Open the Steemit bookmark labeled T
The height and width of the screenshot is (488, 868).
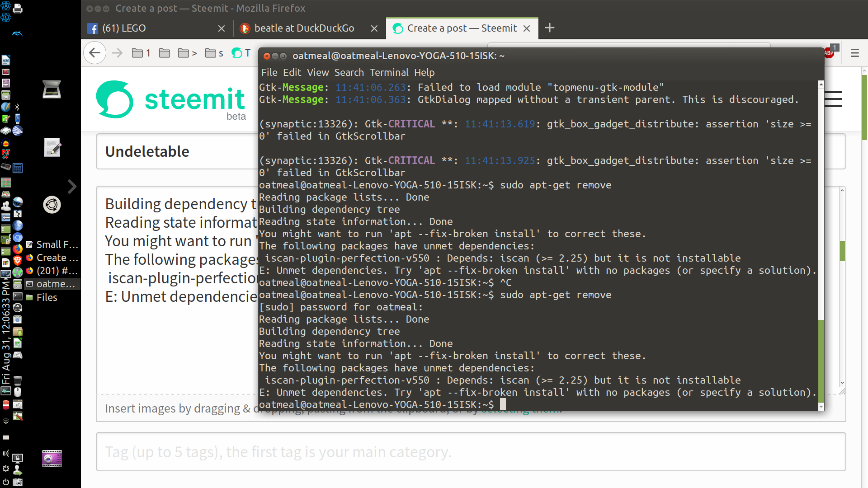[241, 53]
